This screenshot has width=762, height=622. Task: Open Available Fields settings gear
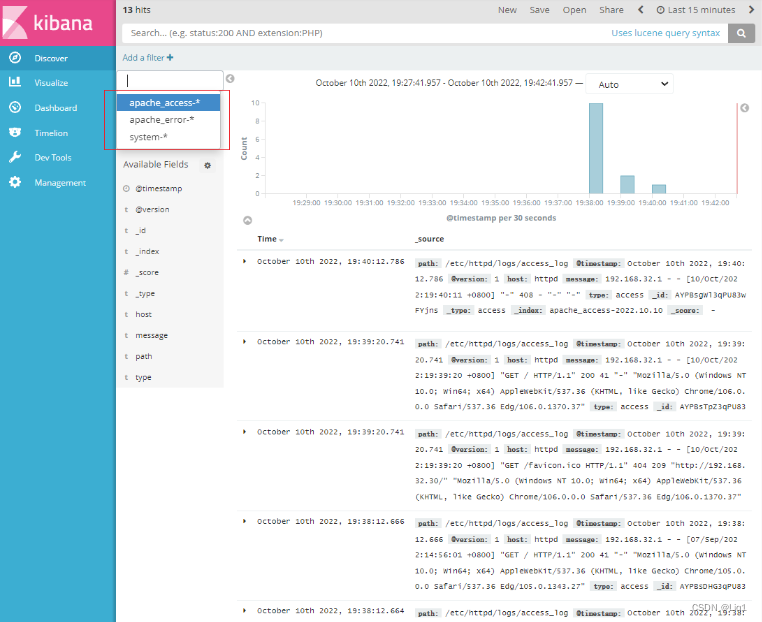(x=208, y=165)
